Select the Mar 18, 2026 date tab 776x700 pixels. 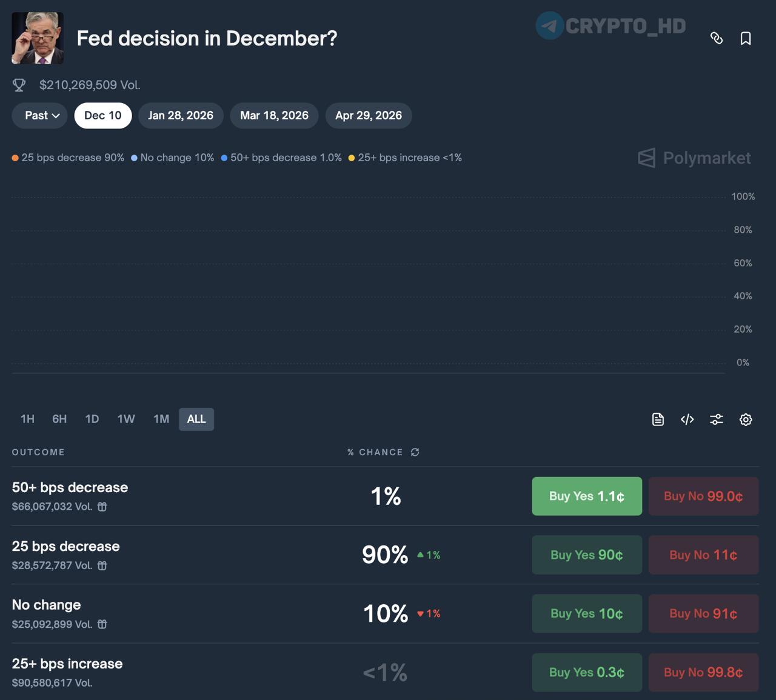pos(274,115)
